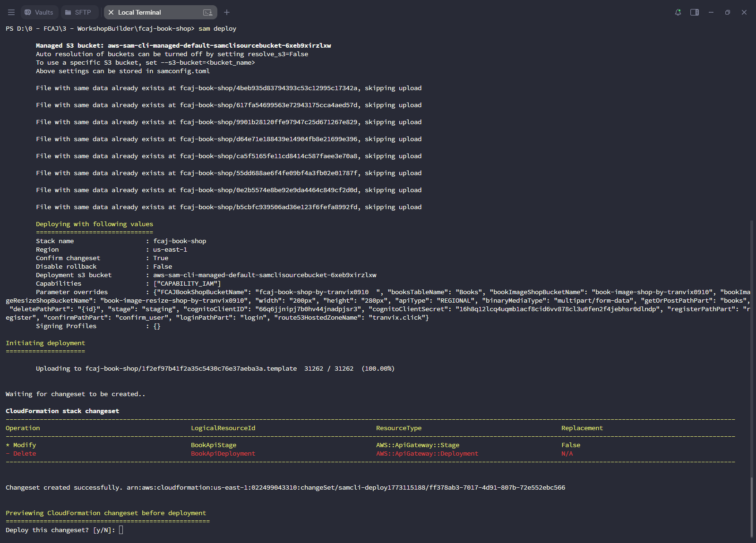Click the '* Modify' operation cell
Screen dimensions: 756x543
pos(21,445)
